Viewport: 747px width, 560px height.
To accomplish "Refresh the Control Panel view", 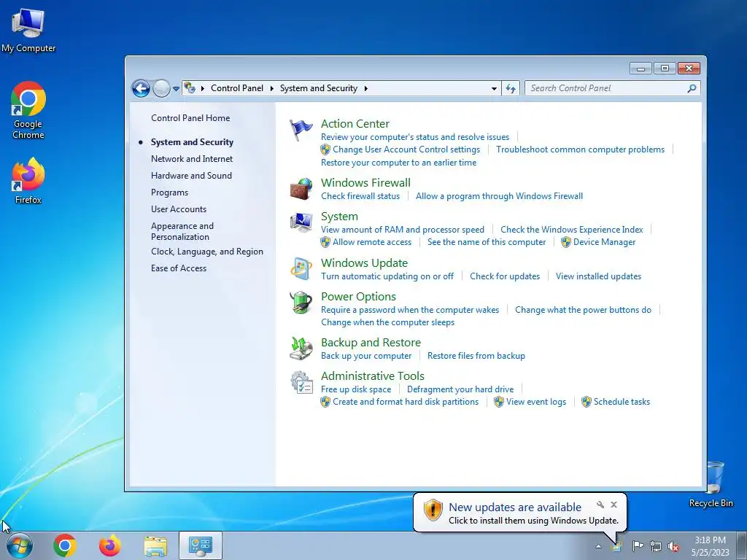I will [x=511, y=88].
